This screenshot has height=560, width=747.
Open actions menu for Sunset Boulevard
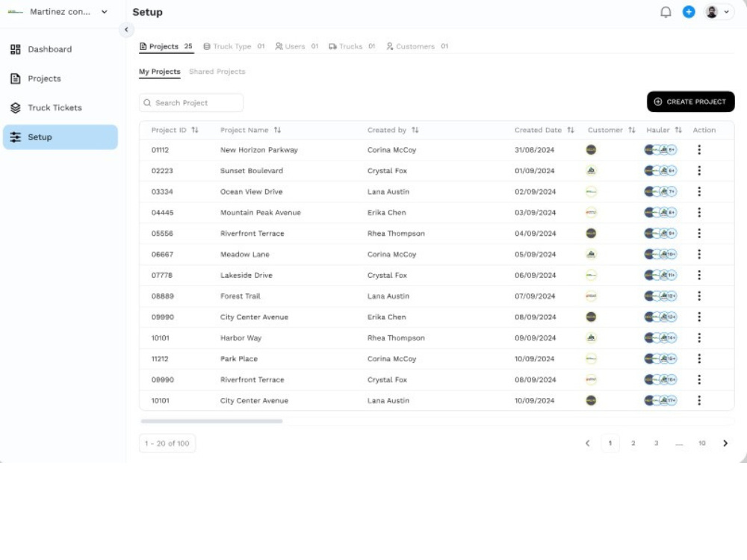[699, 170]
